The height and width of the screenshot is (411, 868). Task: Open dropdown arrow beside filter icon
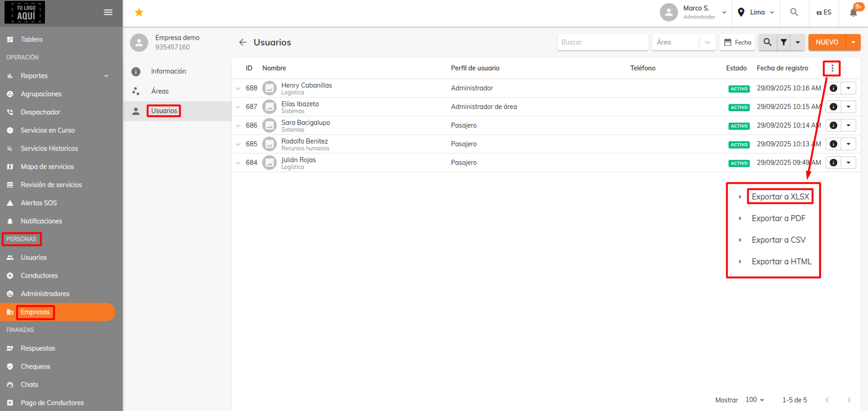[x=798, y=42]
